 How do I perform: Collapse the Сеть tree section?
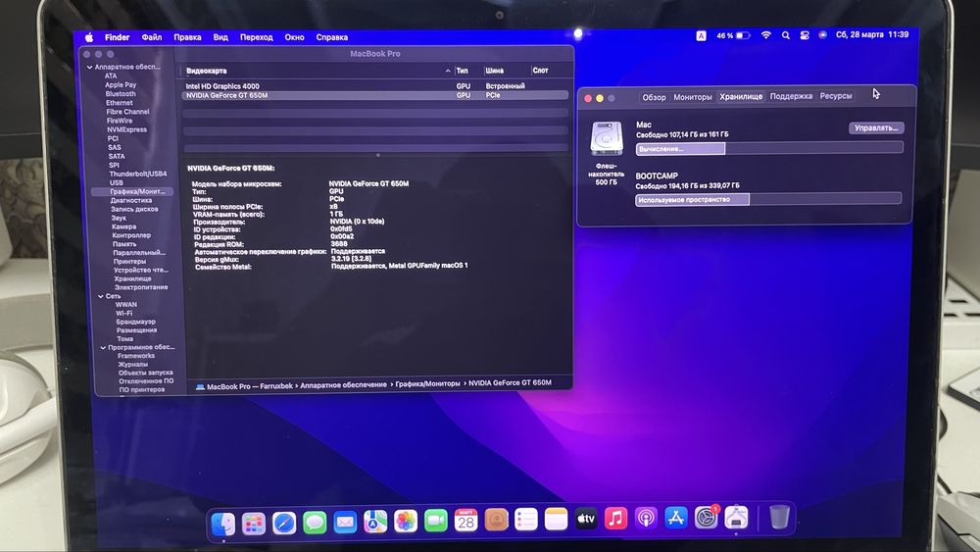[101, 296]
